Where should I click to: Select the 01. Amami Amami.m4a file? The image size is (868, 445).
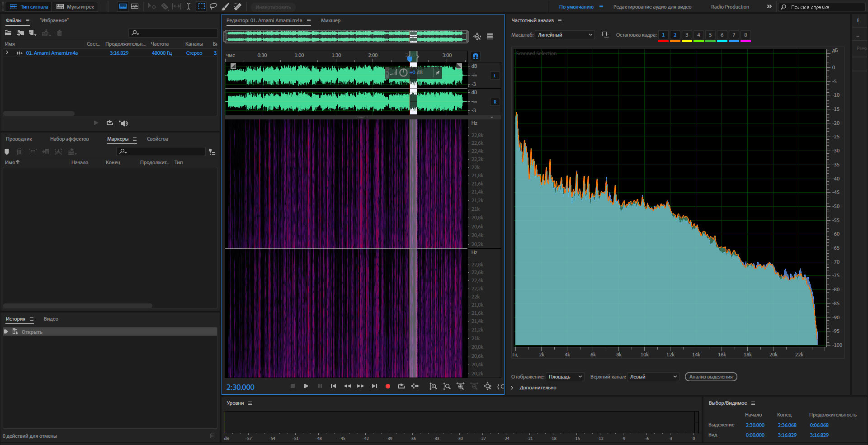tap(52, 53)
